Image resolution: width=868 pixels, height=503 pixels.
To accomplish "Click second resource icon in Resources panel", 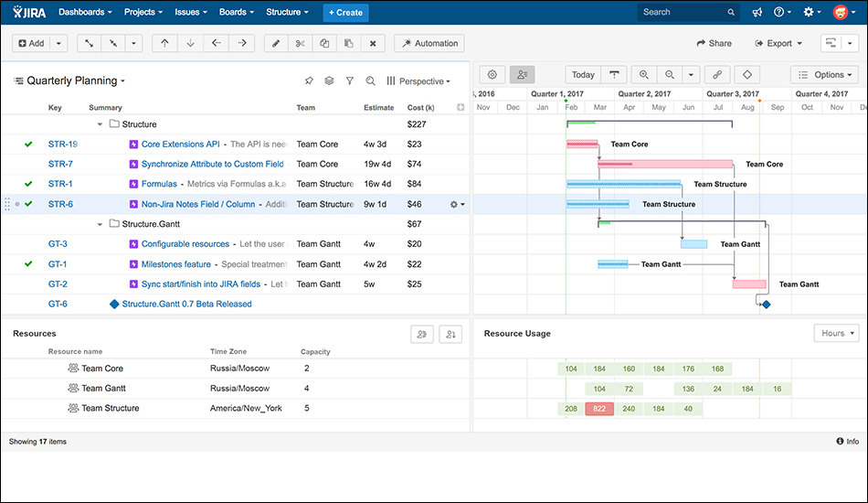I will point(450,334).
